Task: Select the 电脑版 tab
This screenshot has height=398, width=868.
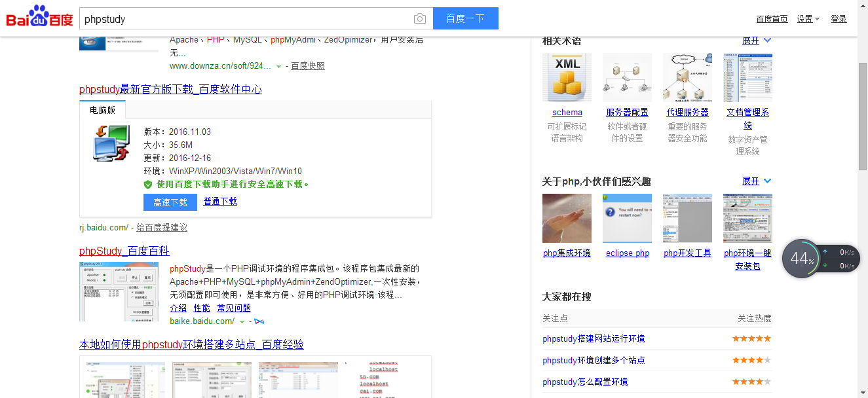Action: (x=102, y=111)
